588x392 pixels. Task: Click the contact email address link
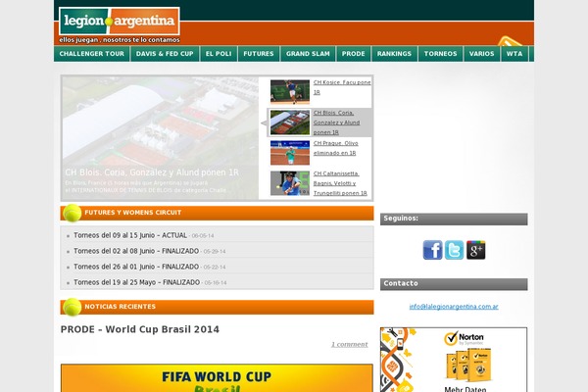[454, 307]
